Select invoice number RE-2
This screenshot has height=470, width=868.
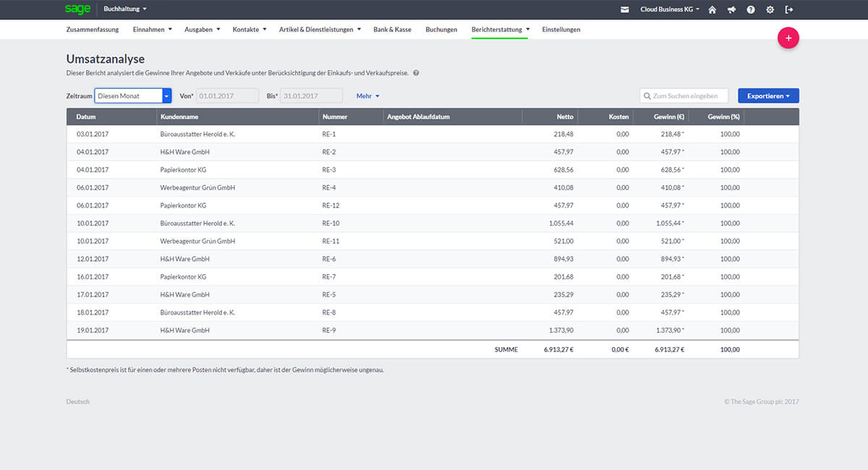click(329, 152)
